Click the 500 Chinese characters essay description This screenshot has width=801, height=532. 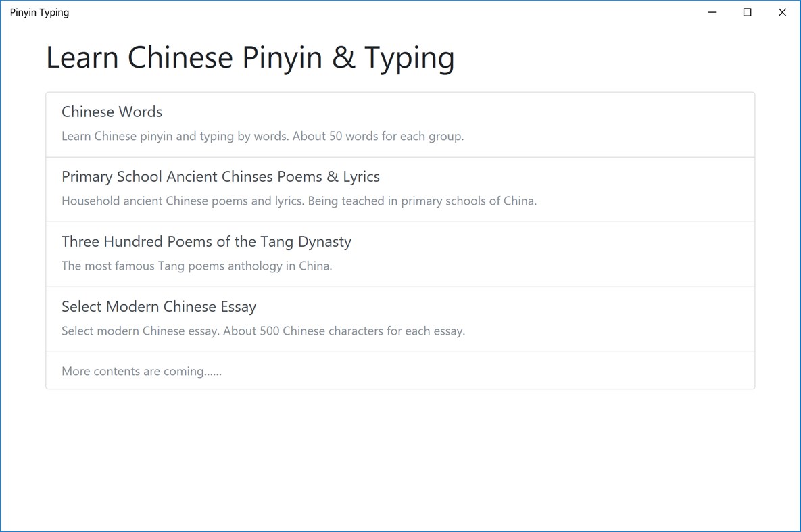(x=263, y=331)
